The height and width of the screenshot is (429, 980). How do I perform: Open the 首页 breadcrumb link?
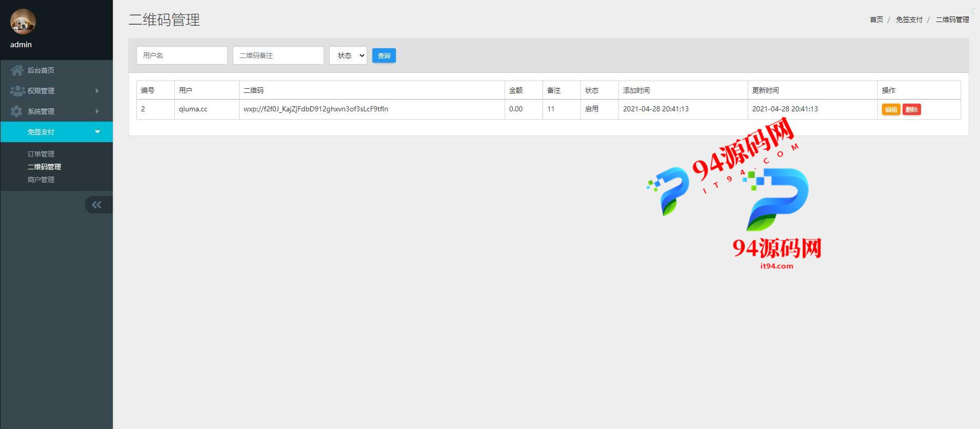[x=876, y=19]
